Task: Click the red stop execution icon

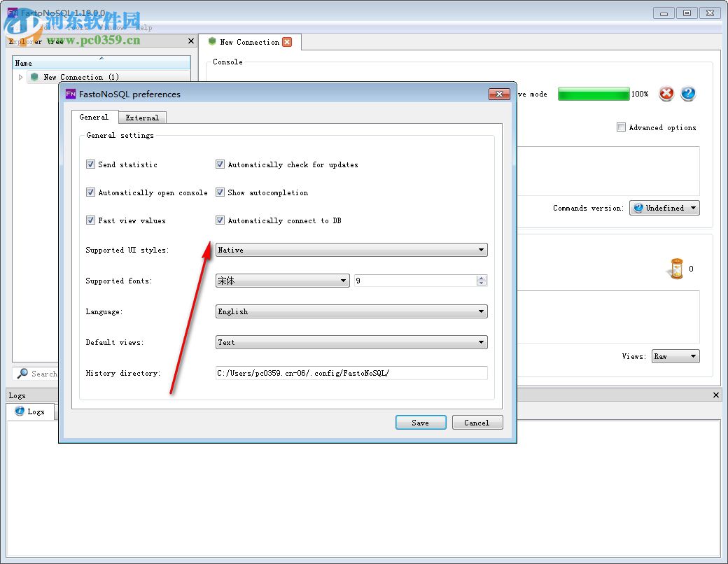Action: tap(666, 94)
